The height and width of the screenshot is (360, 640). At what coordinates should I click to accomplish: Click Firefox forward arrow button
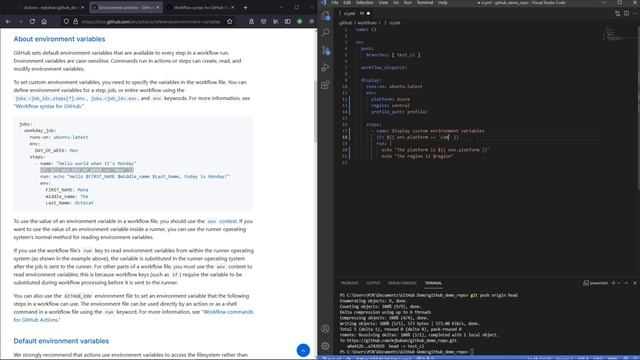(x=20, y=21)
